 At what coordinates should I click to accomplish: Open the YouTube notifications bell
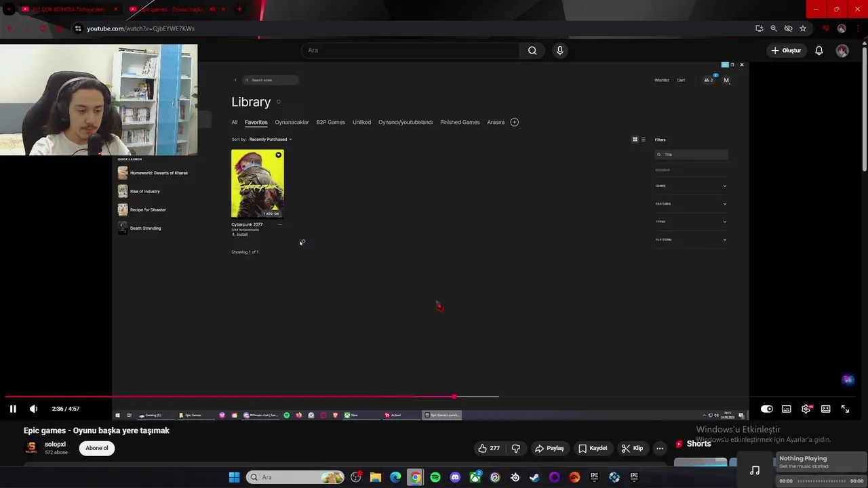tap(819, 50)
